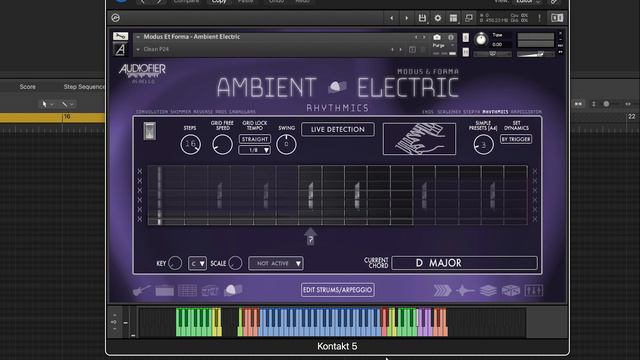Open the 1/8 tempo dropdown

point(255,150)
